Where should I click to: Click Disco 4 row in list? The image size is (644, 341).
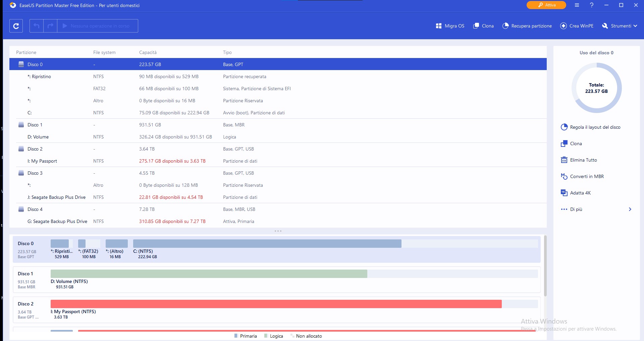click(x=278, y=209)
